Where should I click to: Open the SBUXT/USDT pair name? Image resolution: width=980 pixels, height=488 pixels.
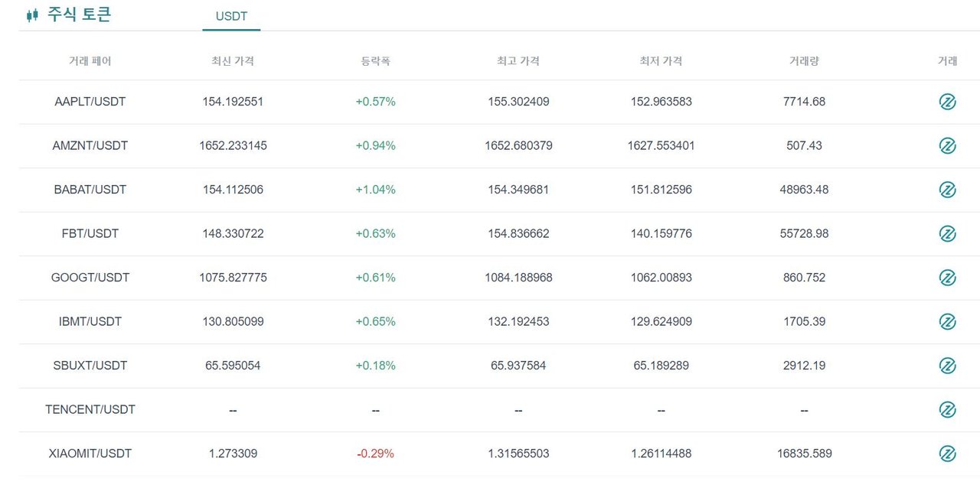90,366
